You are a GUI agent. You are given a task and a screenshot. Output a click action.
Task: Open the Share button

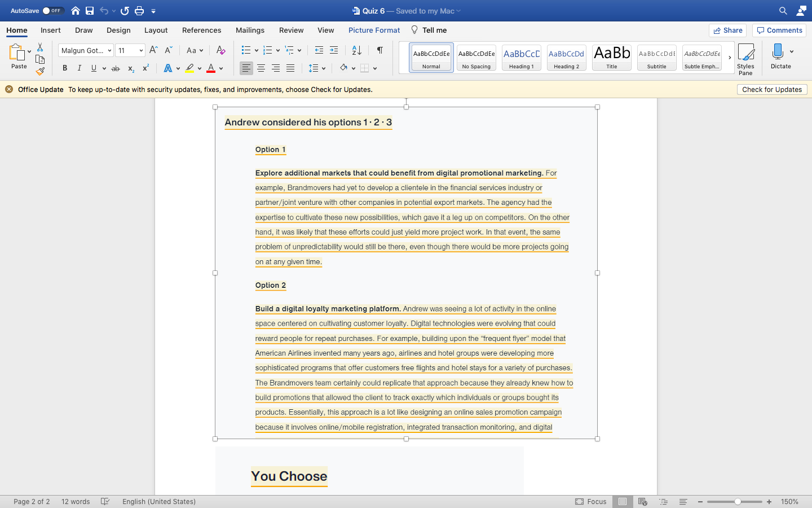point(727,30)
